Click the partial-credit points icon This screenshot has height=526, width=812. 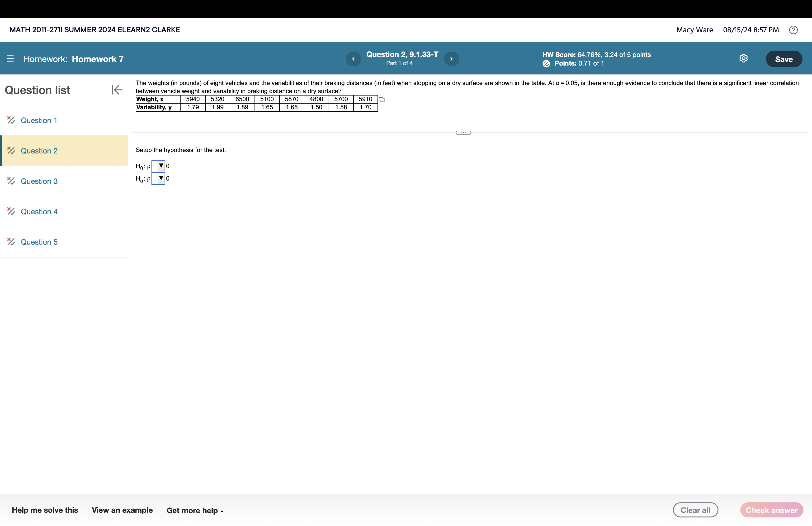[546, 63]
